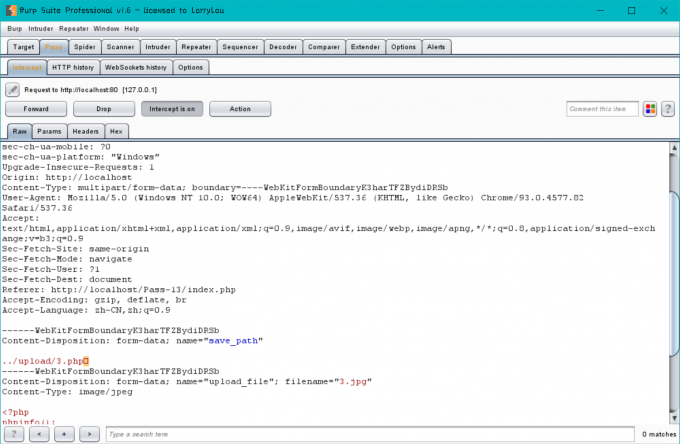This screenshot has height=444, width=680.
Task: Click the Origin: http://localhost header line
Action: pyautogui.click(x=67, y=177)
